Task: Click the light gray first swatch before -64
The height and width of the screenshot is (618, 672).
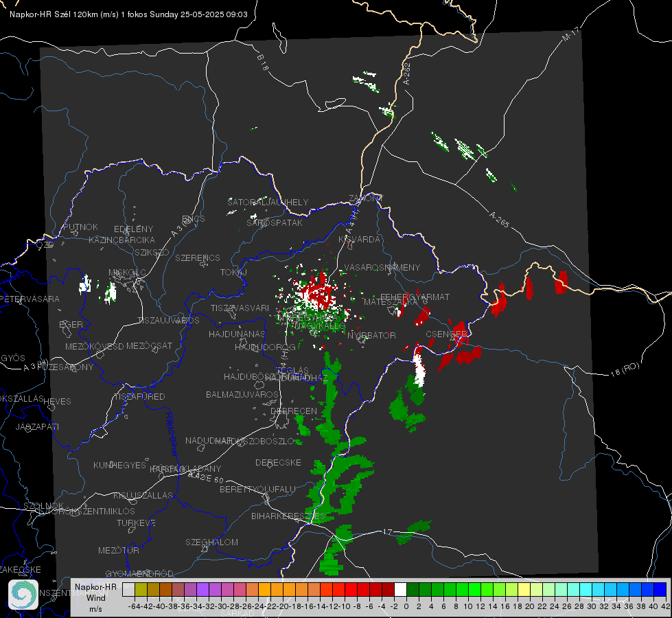Action: click(128, 589)
